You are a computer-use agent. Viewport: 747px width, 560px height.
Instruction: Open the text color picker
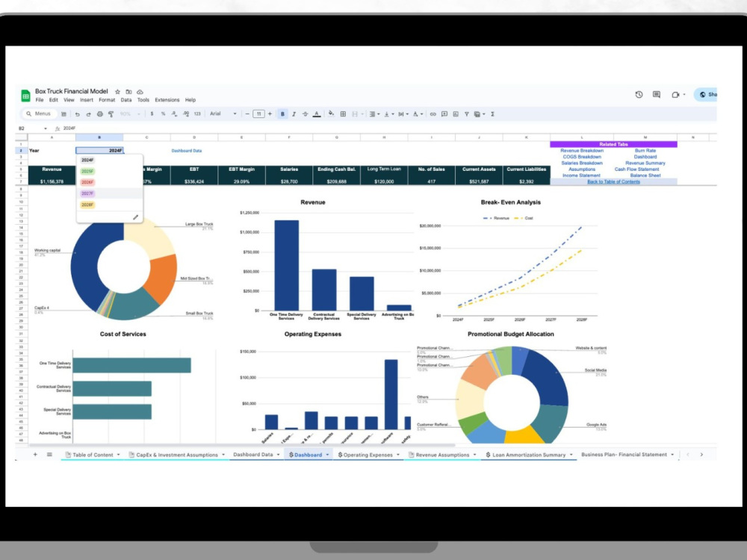pos(317,114)
